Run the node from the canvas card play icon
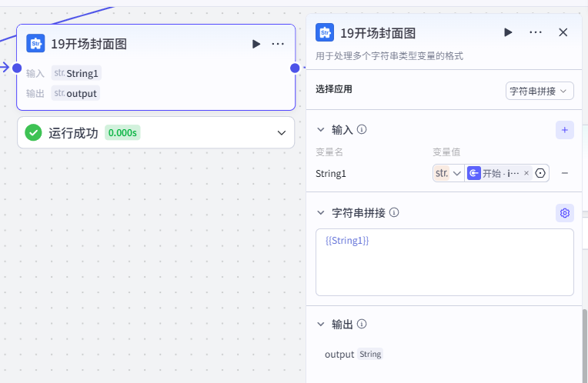 [x=256, y=44]
